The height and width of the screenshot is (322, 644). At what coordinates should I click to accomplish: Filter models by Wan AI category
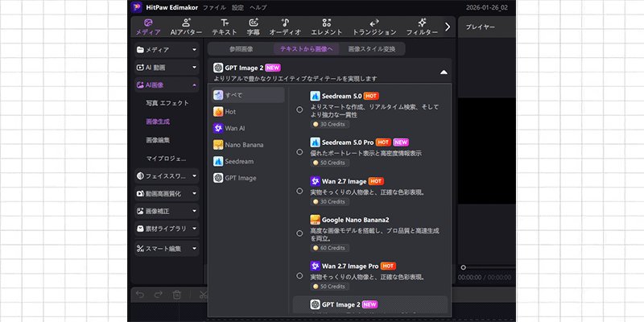click(x=248, y=128)
